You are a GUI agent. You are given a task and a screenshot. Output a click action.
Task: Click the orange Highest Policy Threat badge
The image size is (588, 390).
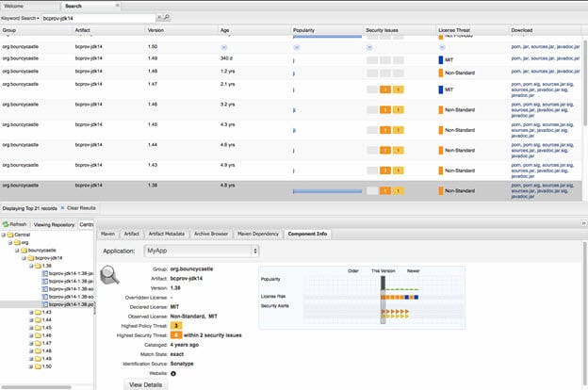click(x=174, y=325)
